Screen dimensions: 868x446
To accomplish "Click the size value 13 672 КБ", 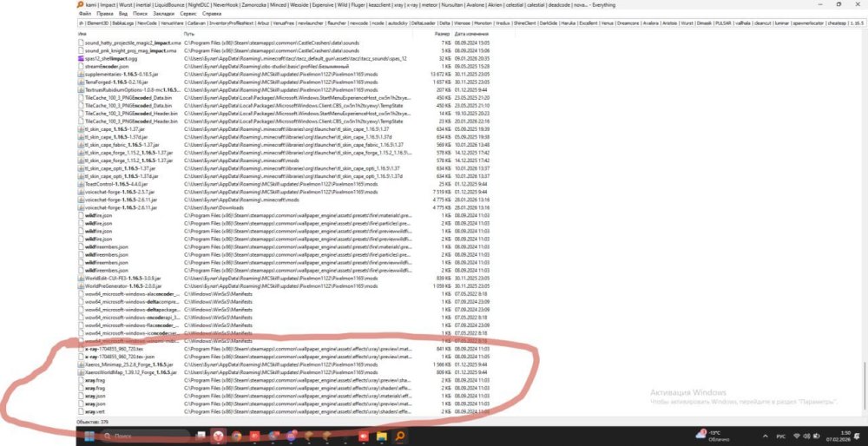I will click(x=441, y=74).
